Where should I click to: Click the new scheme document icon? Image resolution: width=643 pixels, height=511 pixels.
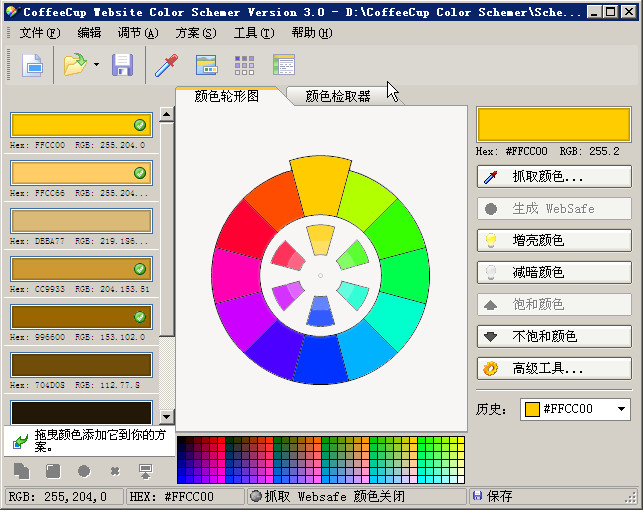click(x=33, y=66)
